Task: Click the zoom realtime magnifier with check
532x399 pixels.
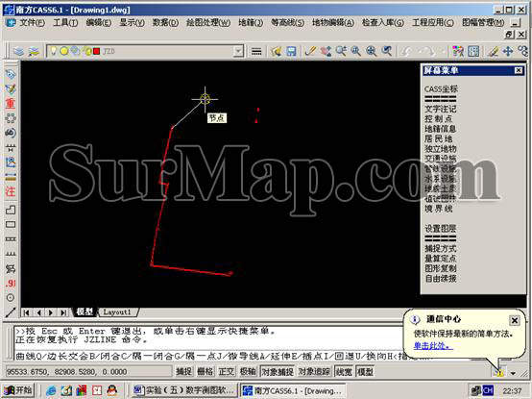Action: tap(387, 51)
